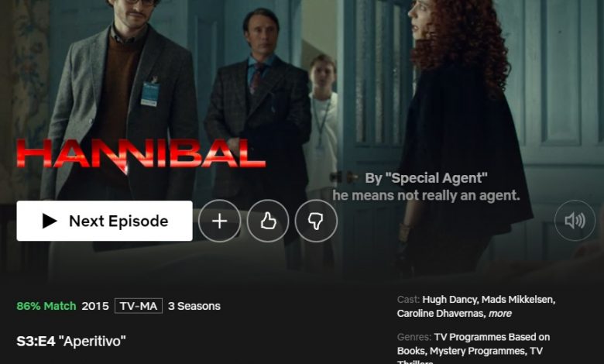This screenshot has width=604, height=364.
Task: Click the subtitle text over the preview
Action: [426, 187]
